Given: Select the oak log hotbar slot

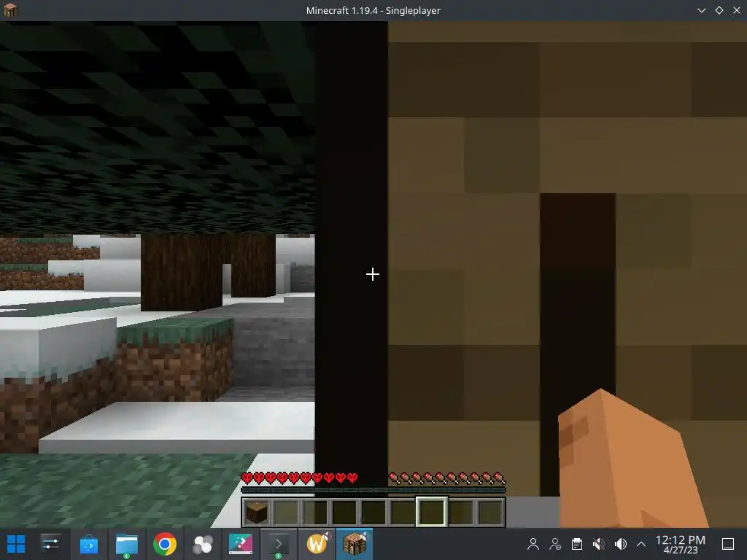Looking at the screenshot, I should click(256, 513).
